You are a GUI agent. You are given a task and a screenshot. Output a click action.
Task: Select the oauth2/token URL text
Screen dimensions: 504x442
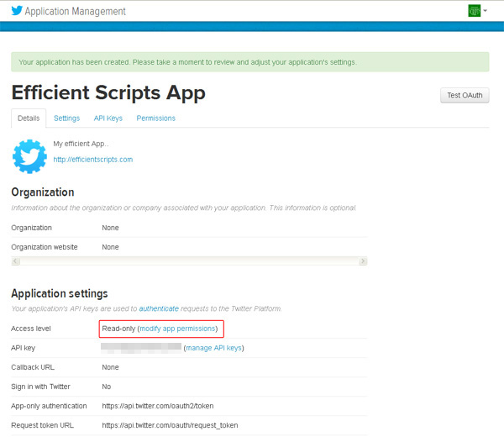point(158,406)
